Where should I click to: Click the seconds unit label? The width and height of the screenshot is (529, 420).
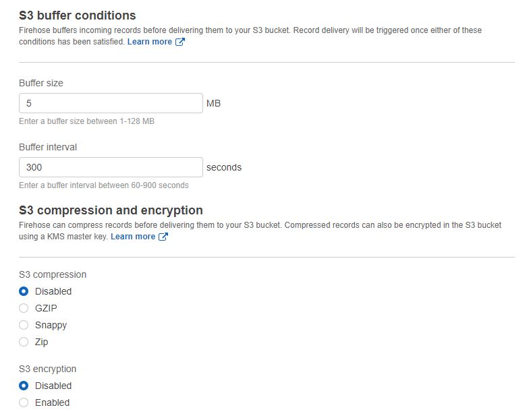[x=224, y=167]
